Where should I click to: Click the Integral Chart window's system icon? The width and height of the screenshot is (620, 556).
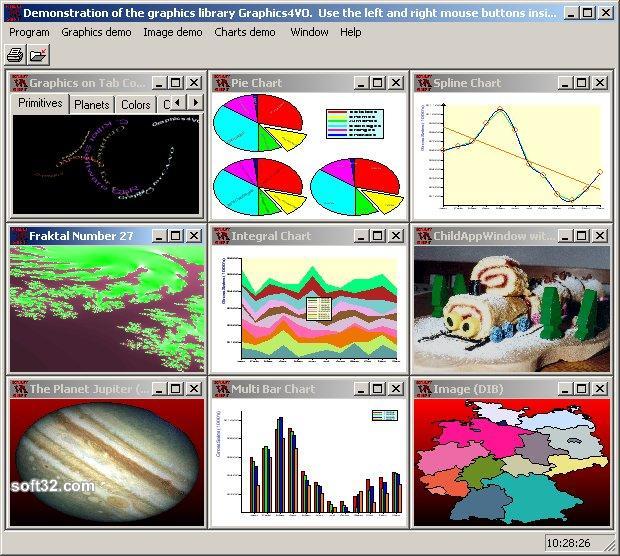point(221,236)
